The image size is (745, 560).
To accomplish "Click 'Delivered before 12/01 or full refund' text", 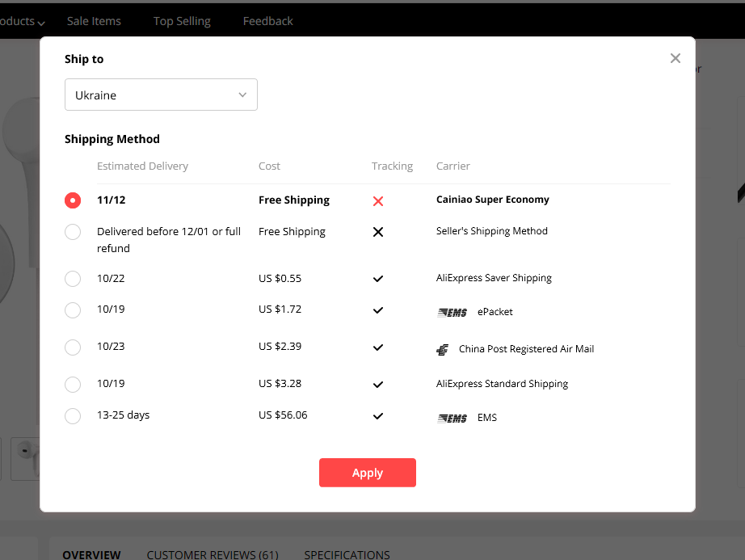I will 169,240.
